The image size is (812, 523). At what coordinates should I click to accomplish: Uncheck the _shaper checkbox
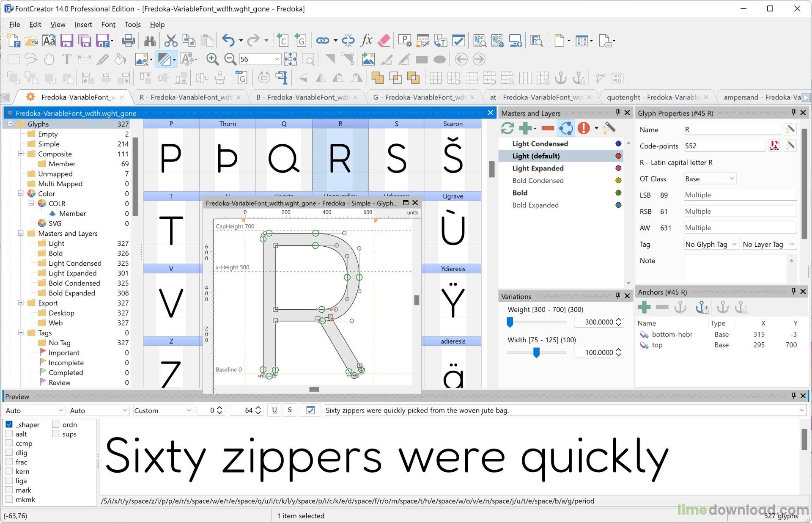pyautogui.click(x=9, y=424)
